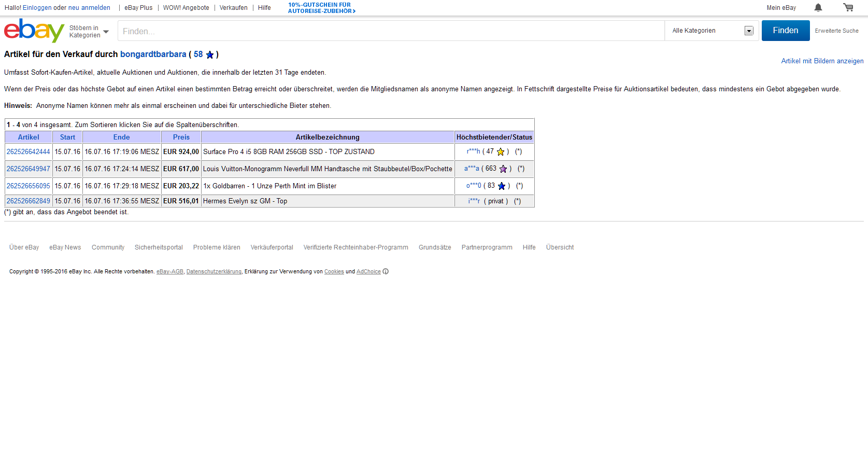The height and width of the screenshot is (471, 868).
Task: Click the Louis Vuitton Neverfull item title
Action: click(328, 169)
